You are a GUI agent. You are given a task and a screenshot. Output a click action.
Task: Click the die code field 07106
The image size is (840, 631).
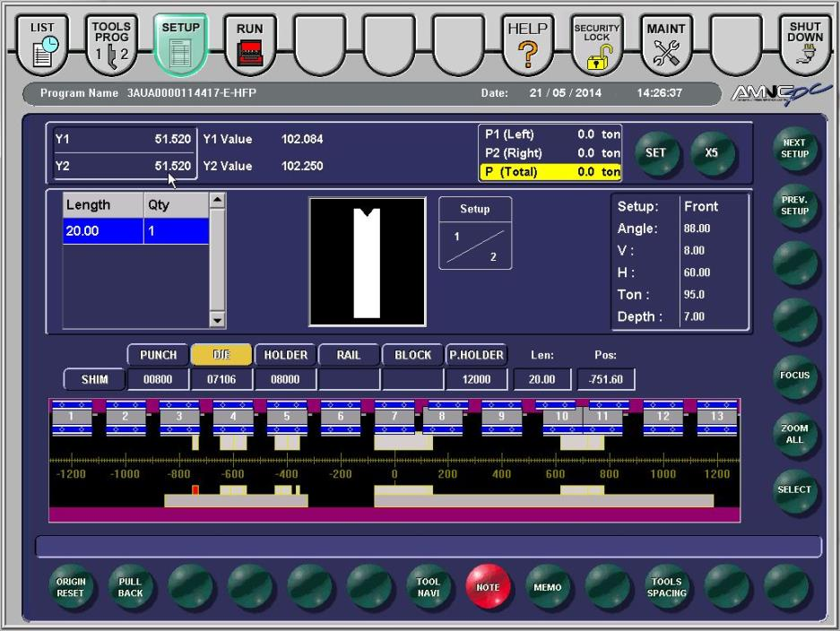click(221, 379)
